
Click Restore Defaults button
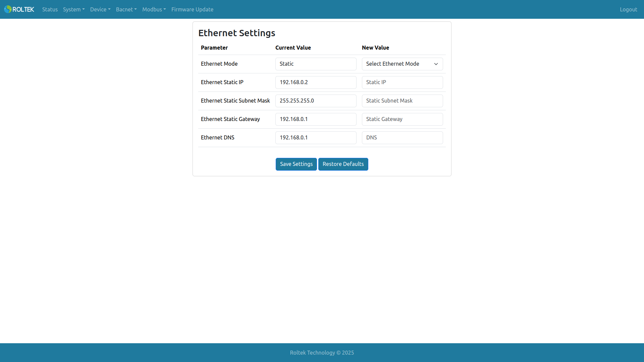[343, 164]
